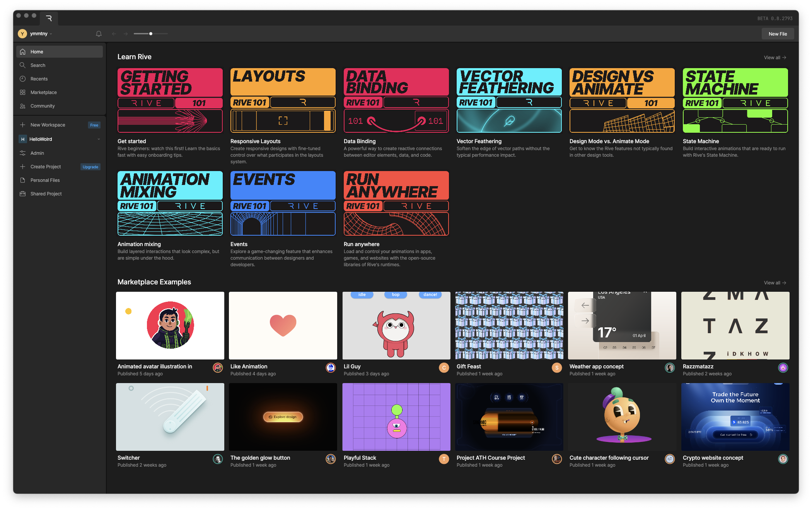812x510 pixels.
Task: Open author avatar for Switcher
Action: point(218,459)
